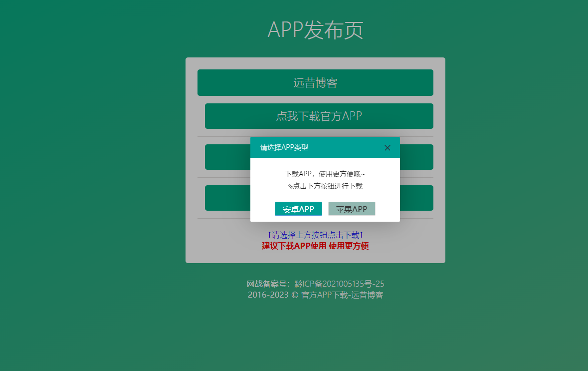Open the 官方APP下载-远昔博客 footer link
The width and height of the screenshot is (588, 371).
342,295
